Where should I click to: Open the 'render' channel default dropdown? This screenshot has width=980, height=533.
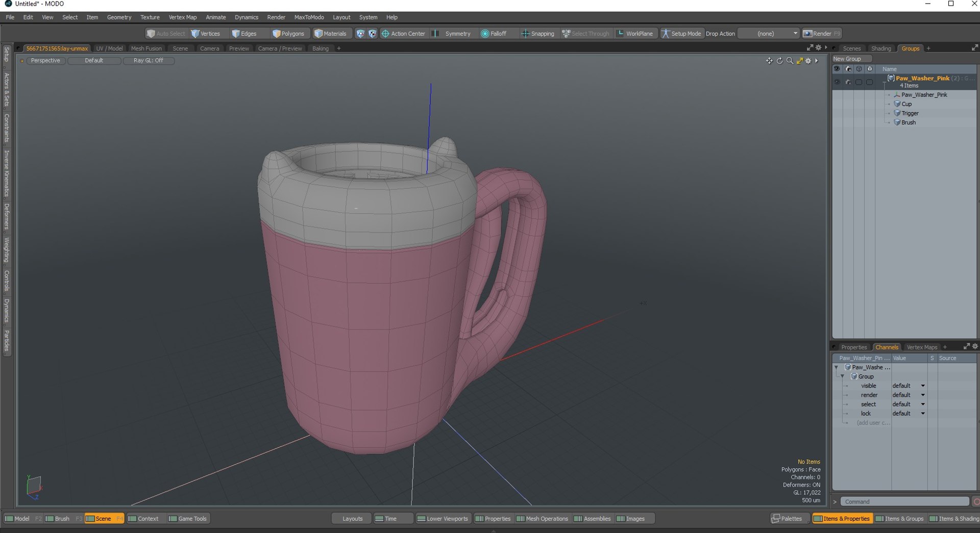pyautogui.click(x=909, y=395)
